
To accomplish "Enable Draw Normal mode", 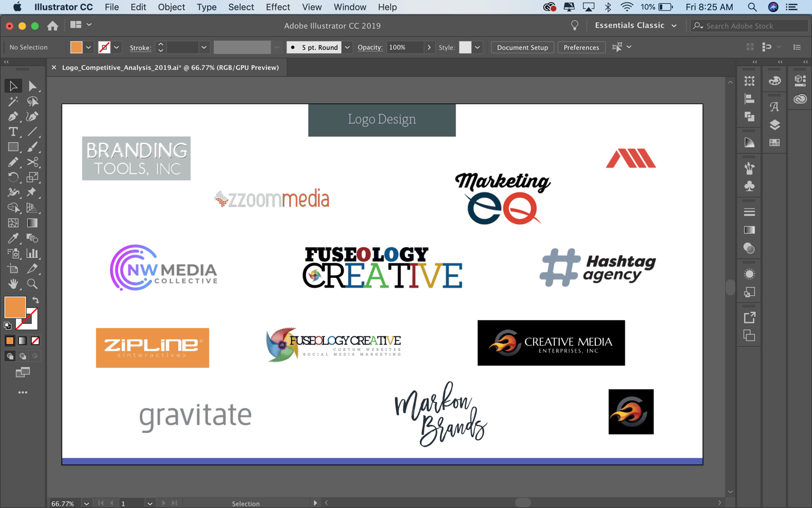I will 10,356.
